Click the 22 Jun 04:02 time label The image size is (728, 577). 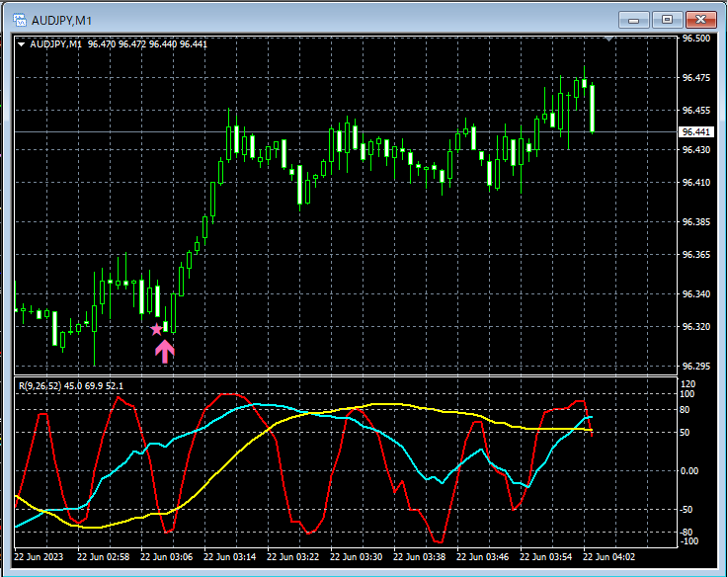pyautogui.click(x=608, y=557)
